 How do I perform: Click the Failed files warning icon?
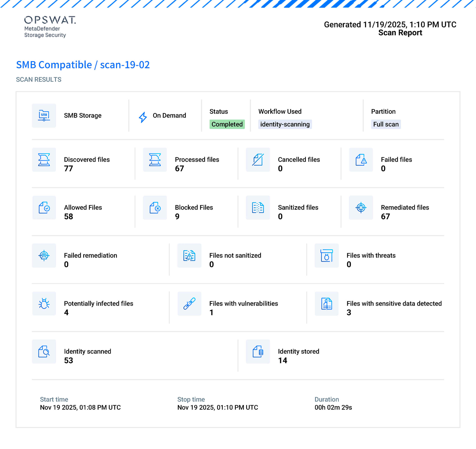click(x=361, y=160)
